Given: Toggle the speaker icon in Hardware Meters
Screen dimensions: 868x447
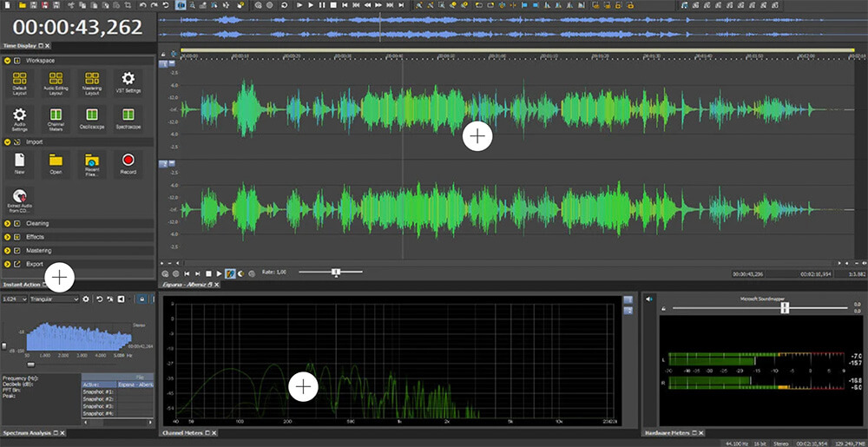Looking at the screenshot, I should (649, 299).
